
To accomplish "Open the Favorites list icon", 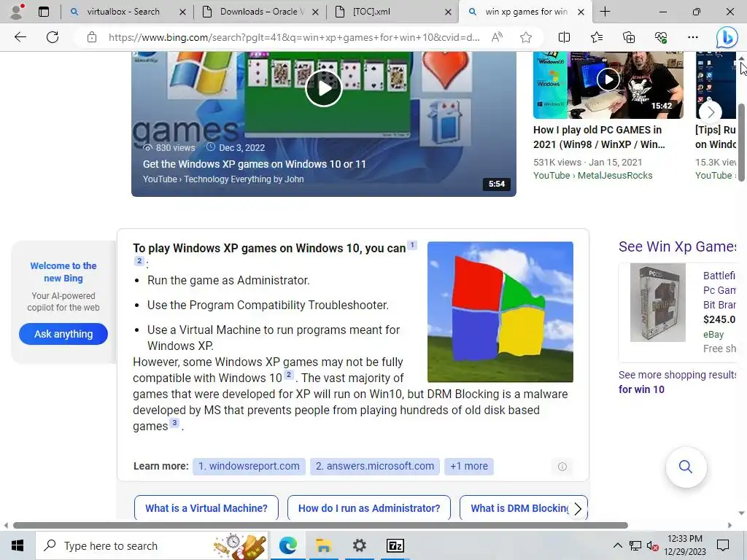I will pyautogui.click(x=597, y=37).
